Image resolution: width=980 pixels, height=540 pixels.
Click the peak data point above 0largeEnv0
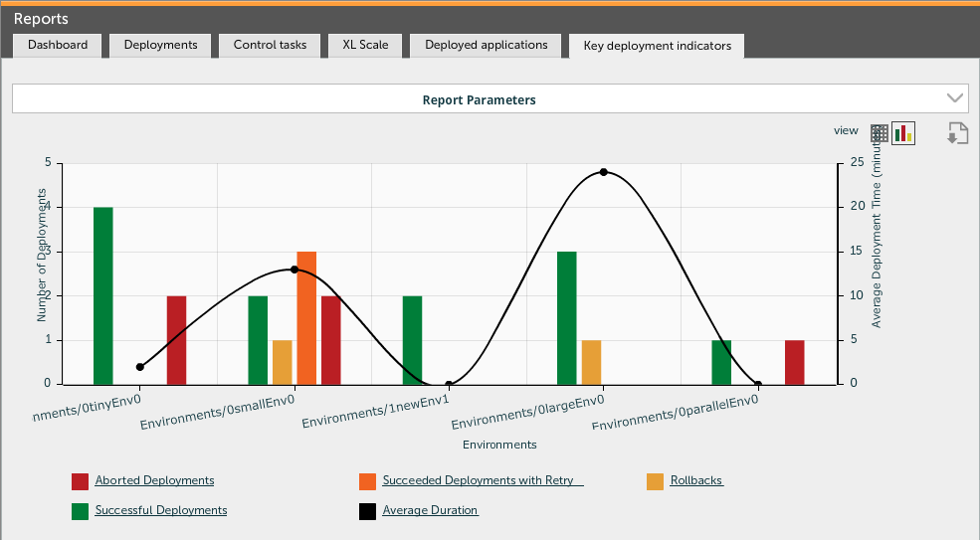(603, 172)
